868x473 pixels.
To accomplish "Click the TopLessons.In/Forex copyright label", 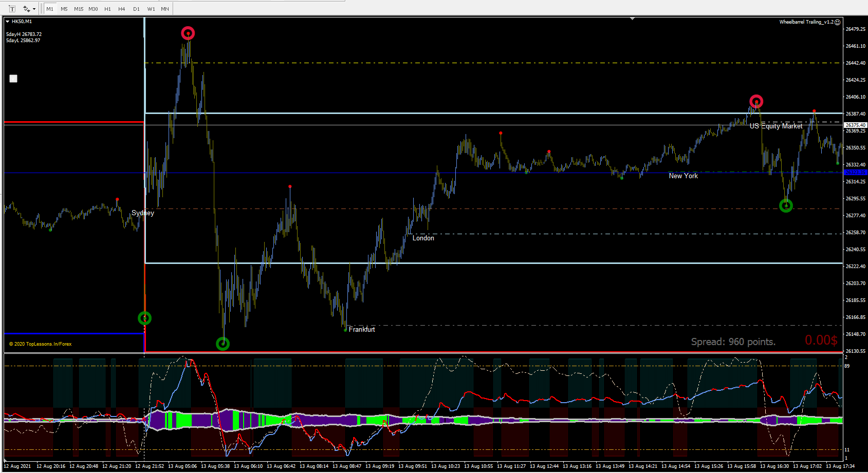I will tap(41, 344).
